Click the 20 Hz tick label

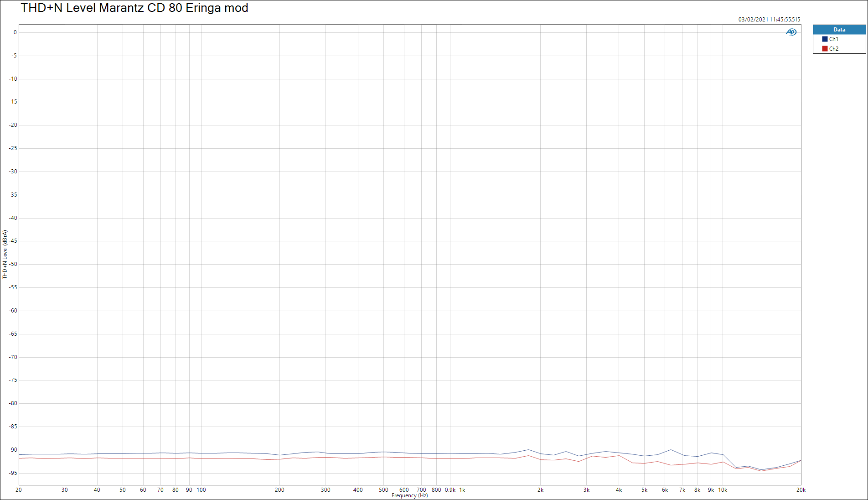(19, 490)
